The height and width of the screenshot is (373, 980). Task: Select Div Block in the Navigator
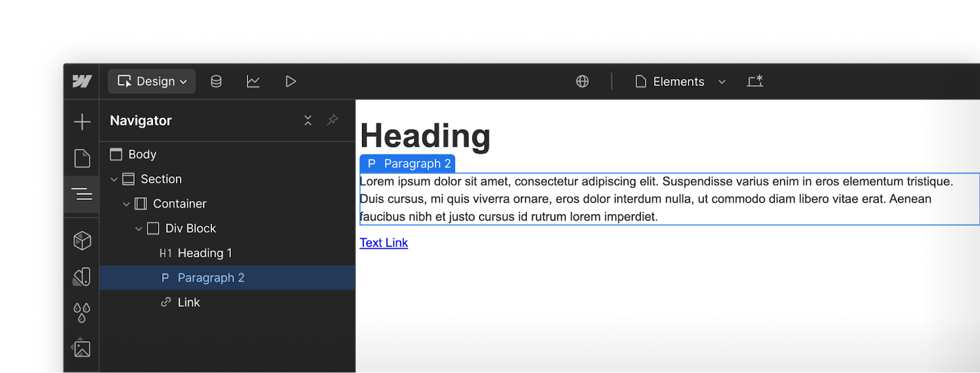click(x=227, y=228)
